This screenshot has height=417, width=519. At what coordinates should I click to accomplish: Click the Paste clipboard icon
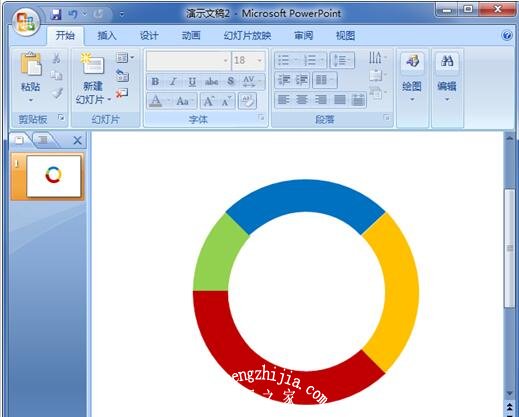tap(31, 63)
